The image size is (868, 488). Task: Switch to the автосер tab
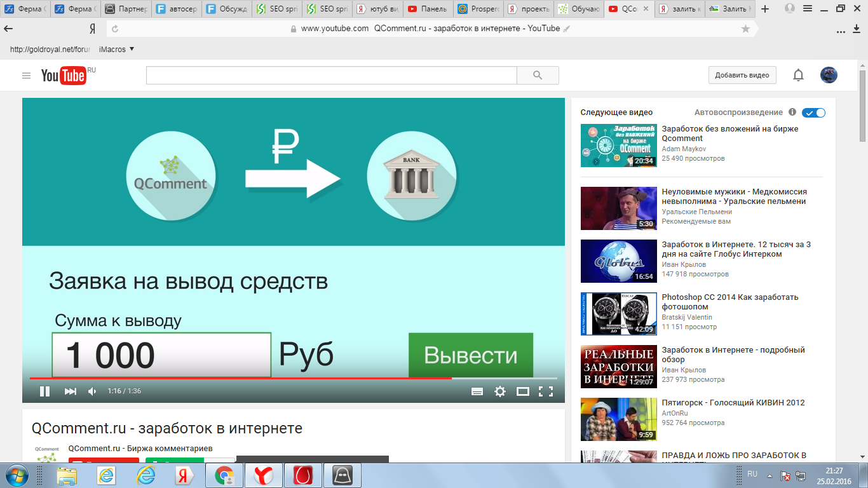[176, 9]
